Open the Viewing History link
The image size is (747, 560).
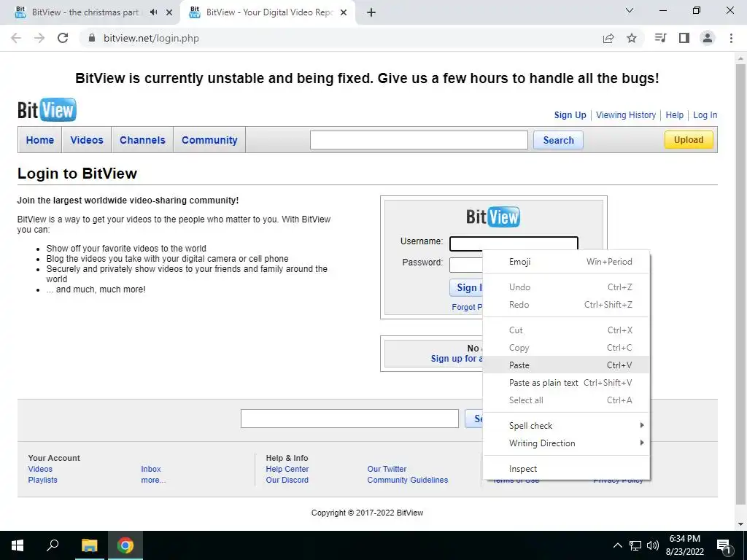click(626, 114)
